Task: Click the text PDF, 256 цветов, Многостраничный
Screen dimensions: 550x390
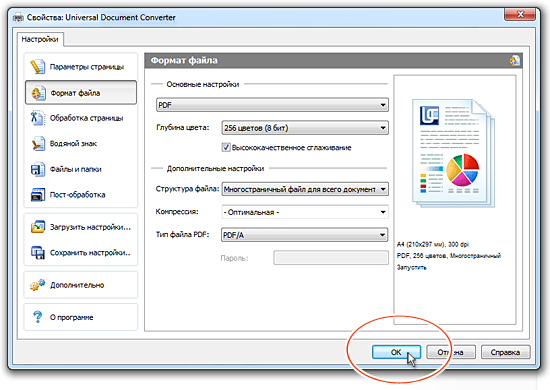Action: tap(449, 256)
